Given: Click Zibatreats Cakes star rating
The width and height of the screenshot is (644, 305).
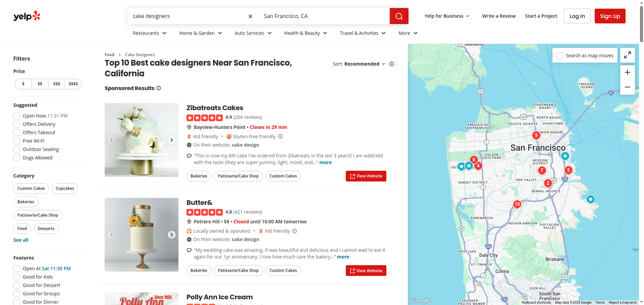Looking at the screenshot, I should click(204, 118).
